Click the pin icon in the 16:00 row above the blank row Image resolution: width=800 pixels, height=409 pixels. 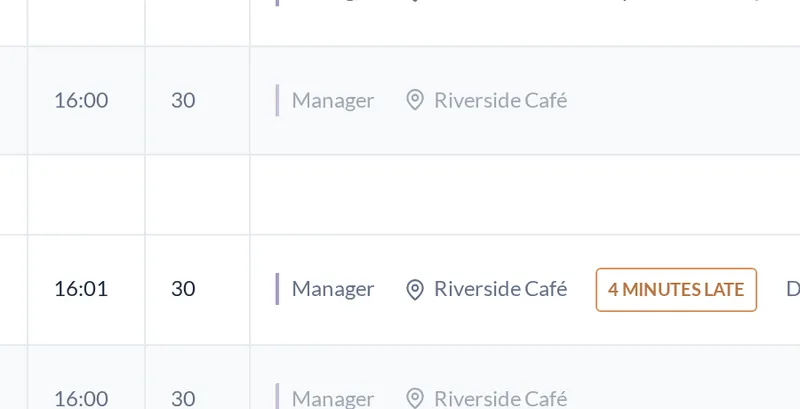(415, 100)
